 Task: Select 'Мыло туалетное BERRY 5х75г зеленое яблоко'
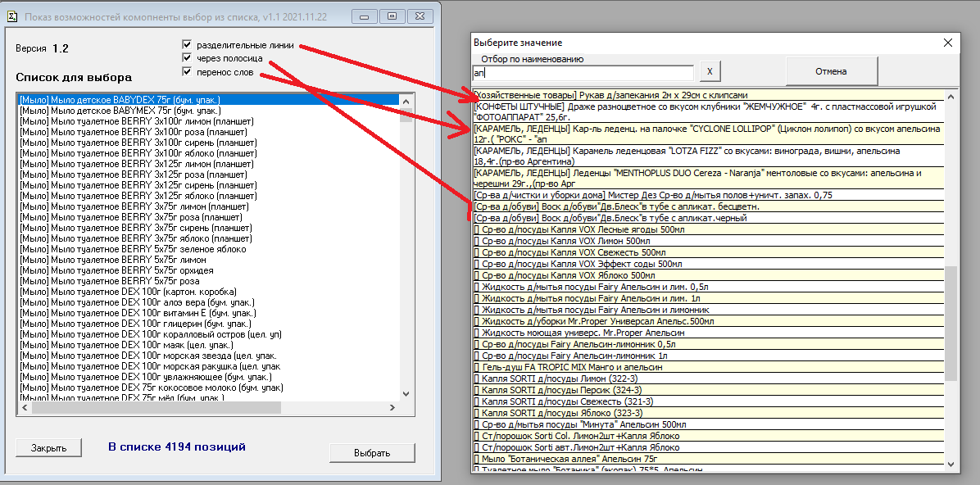[x=209, y=249]
